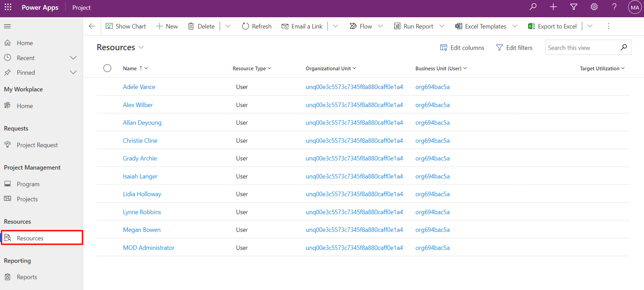Open the advanced find funnel icon
The image size is (644, 290).
pos(574,7)
